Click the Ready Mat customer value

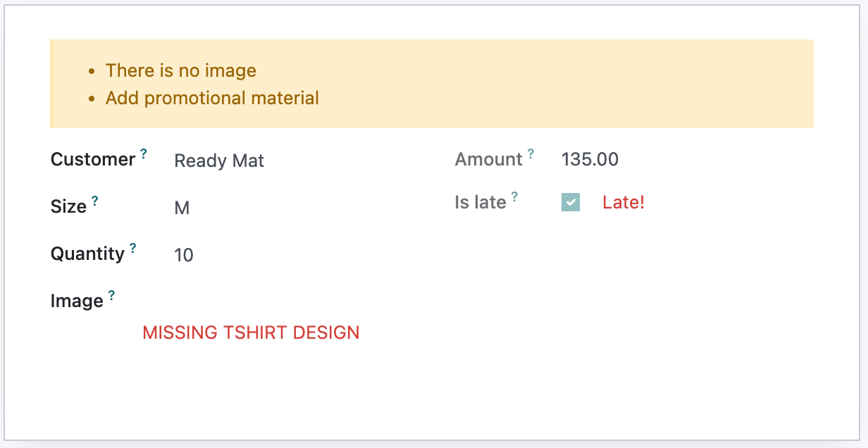[219, 161]
